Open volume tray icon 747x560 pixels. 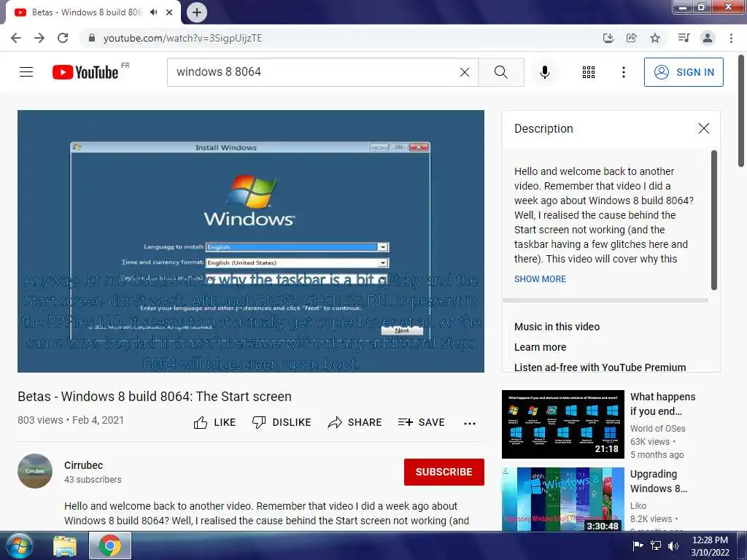[673, 545]
